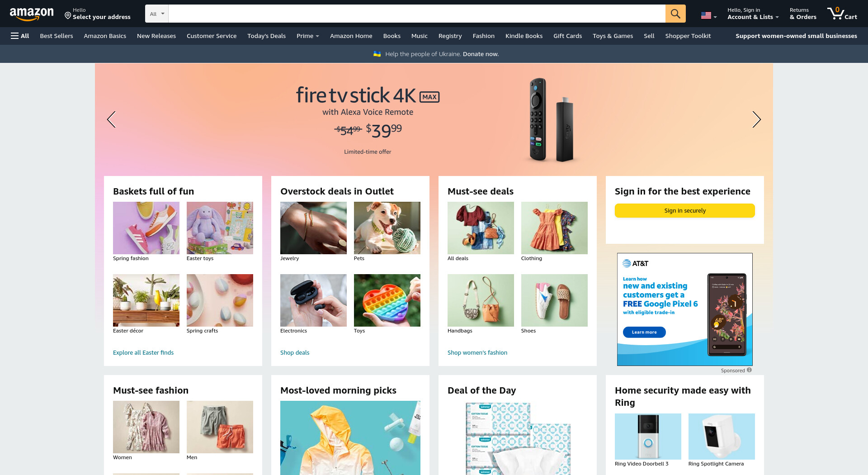Select the Pets puppy thumbnail
Screen dimensions: 868x475
click(387, 228)
